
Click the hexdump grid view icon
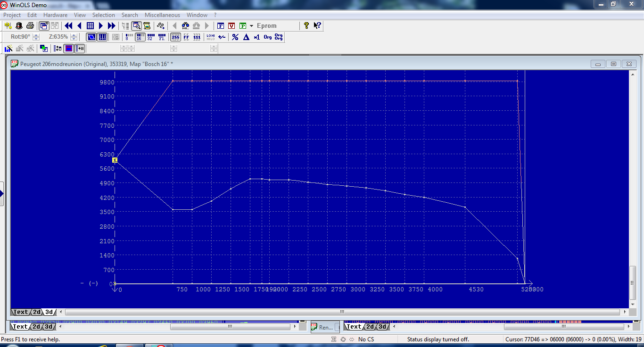tap(90, 26)
